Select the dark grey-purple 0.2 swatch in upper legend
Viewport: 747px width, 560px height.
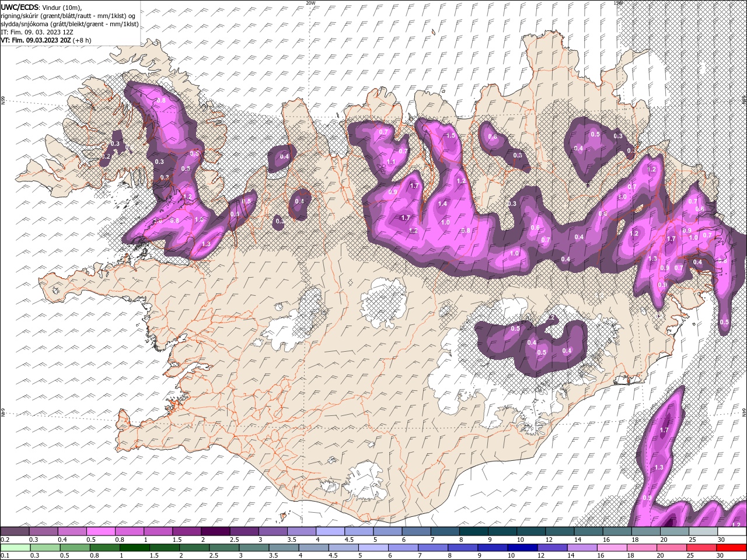(x=15, y=531)
